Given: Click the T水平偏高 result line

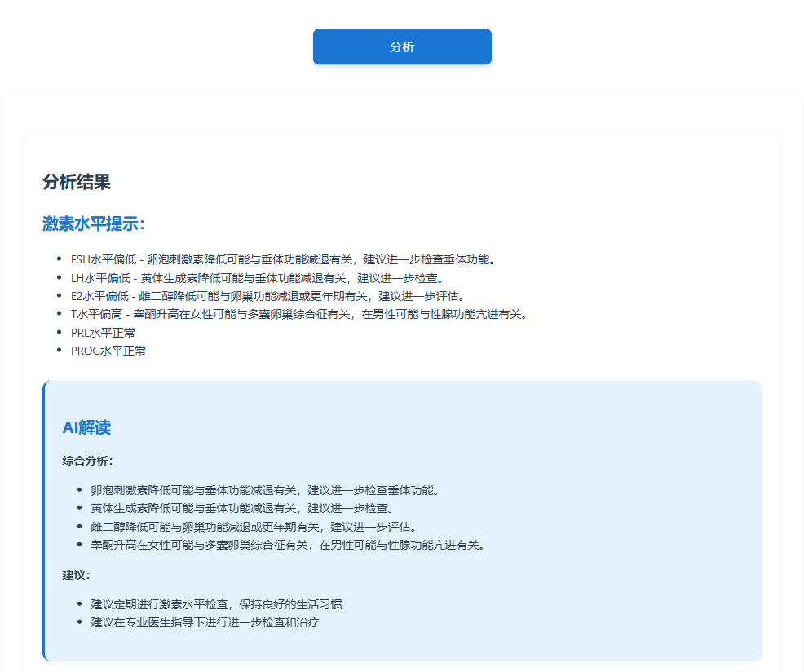Looking at the screenshot, I should pos(298,314).
